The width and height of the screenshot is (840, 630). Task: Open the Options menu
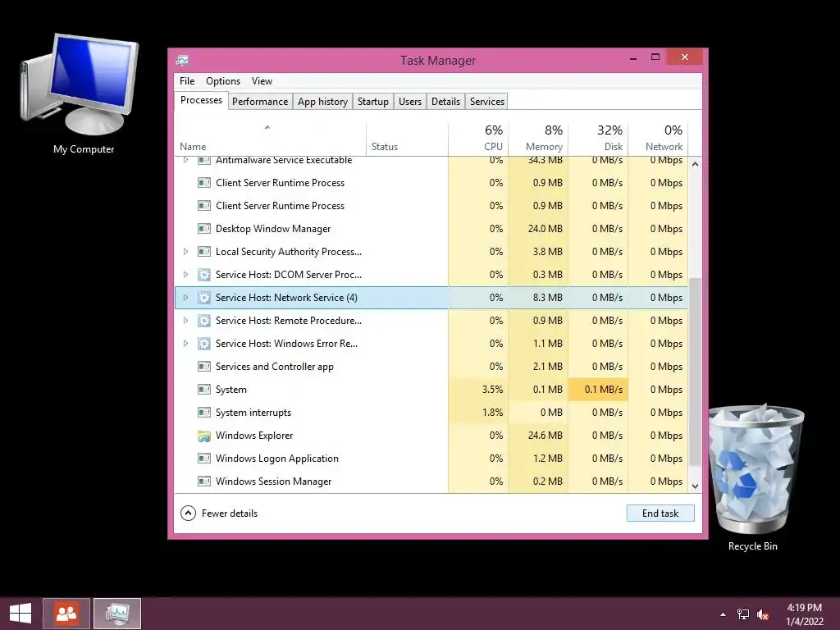point(223,81)
